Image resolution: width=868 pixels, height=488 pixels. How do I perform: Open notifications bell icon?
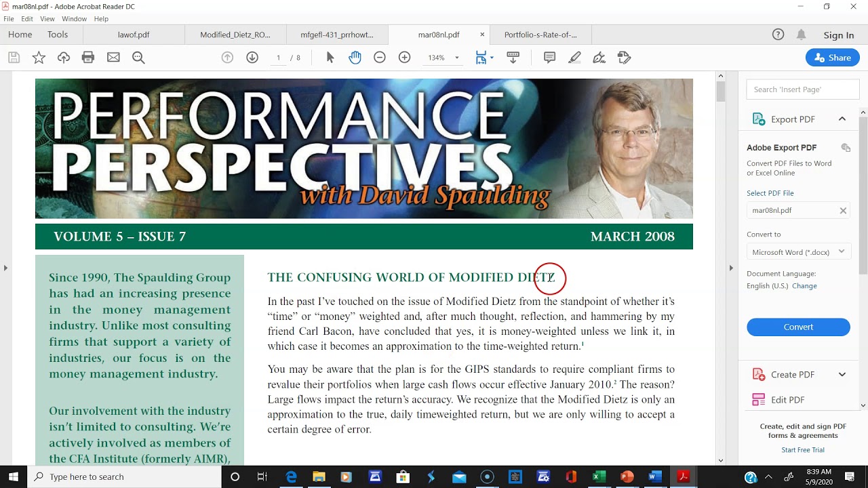(802, 35)
